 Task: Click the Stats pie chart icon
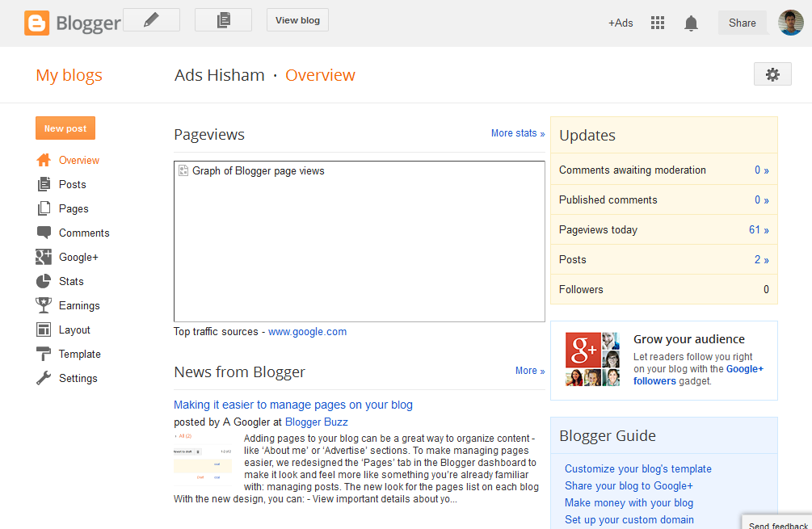[x=44, y=281]
